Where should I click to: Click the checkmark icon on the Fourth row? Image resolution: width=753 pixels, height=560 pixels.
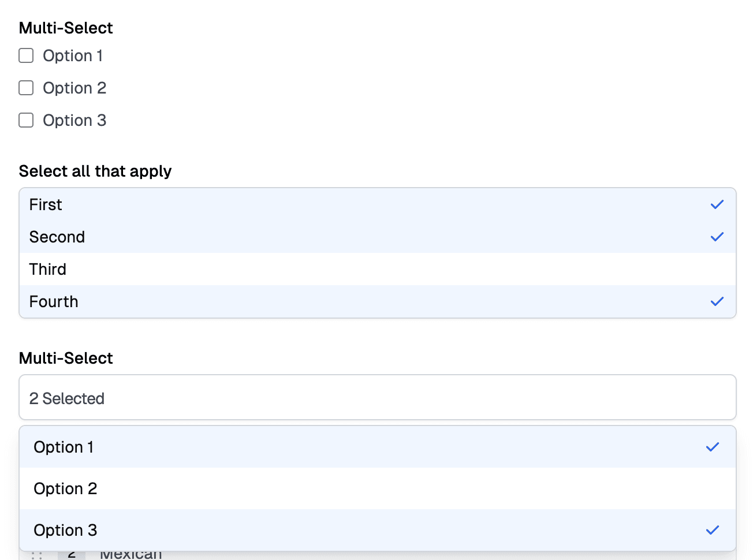click(717, 301)
